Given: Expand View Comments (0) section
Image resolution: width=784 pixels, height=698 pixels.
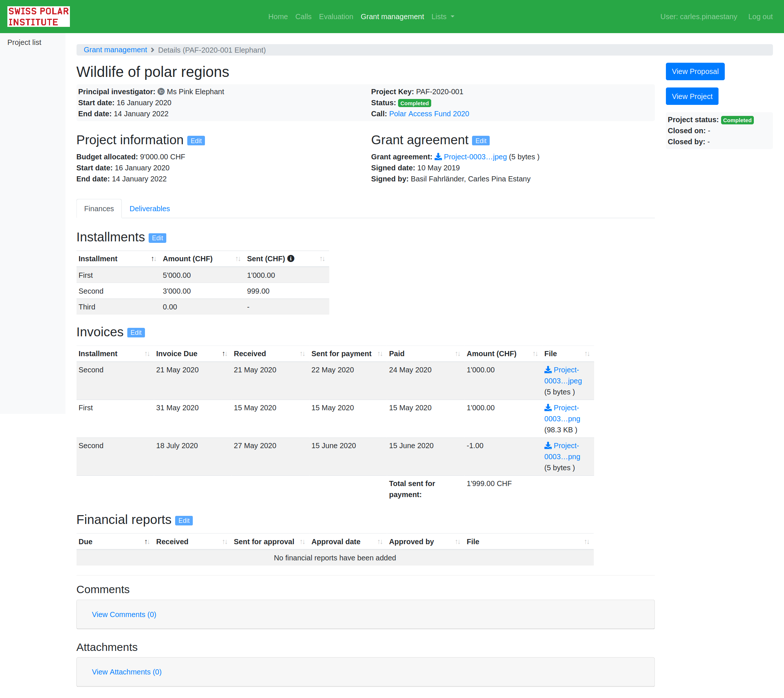Looking at the screenshot, I should coord(124,614).
